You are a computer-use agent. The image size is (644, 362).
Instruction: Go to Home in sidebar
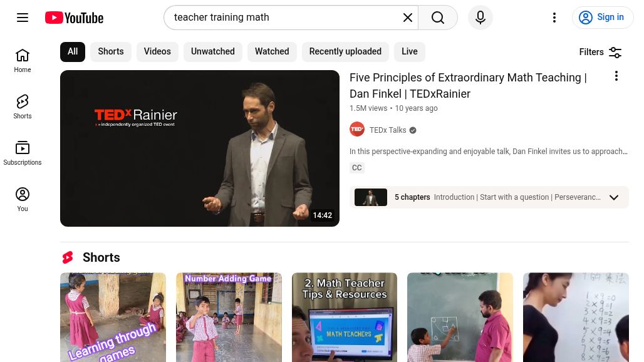coord(23,61)
